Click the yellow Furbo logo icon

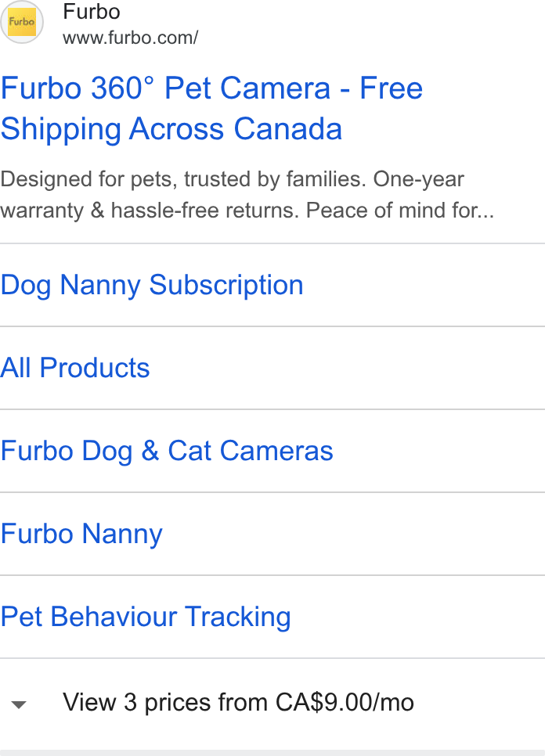[22, 22]
